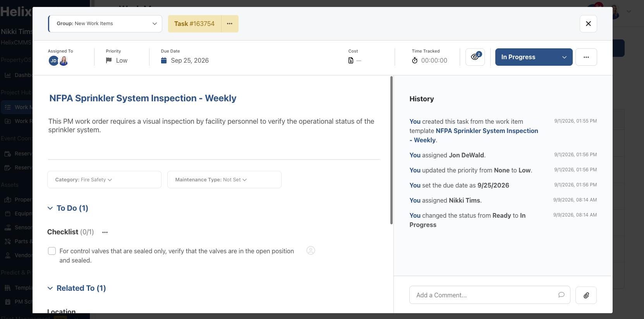Image resolution: width=644 pixels, height=319 pixels.
Task: Click the comment bubble send icon
Action: 561,295
